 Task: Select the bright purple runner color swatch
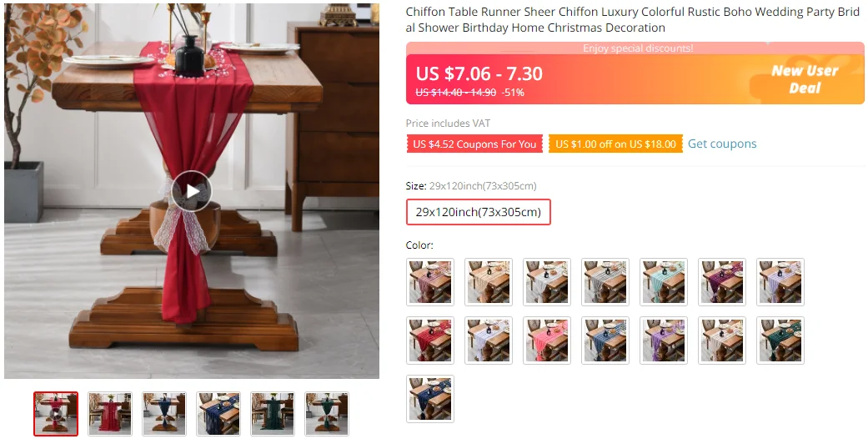[664, 341]
